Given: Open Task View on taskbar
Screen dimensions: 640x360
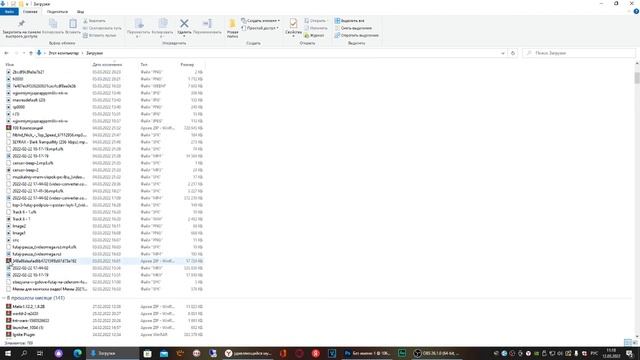Looking at the screenshot, I should (40, 353).
